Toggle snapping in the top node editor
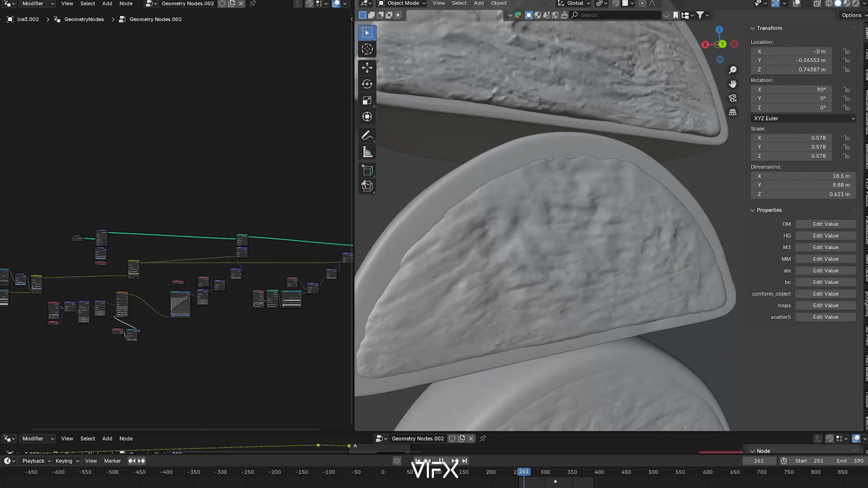The height and width of the screenshot is (488, 868). 309,4
